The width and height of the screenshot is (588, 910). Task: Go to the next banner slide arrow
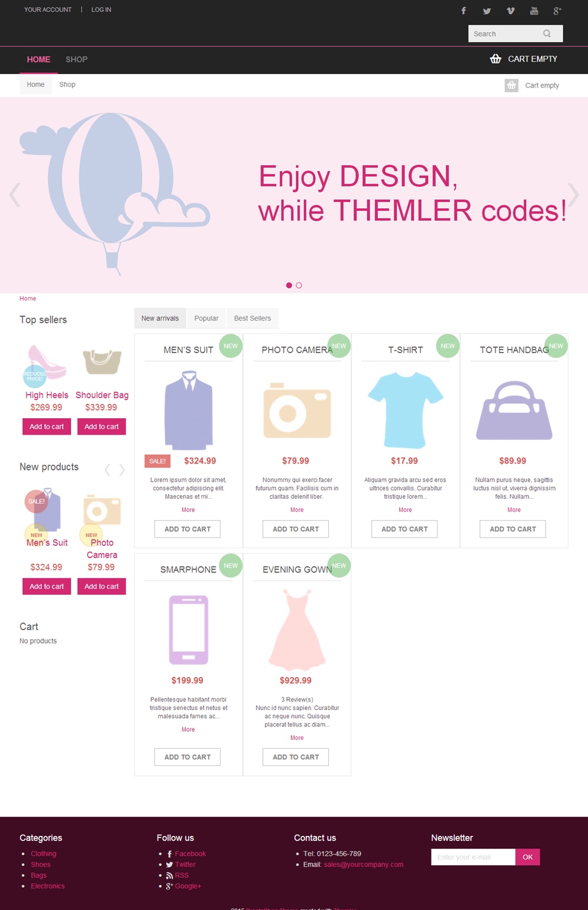(573, 195)
